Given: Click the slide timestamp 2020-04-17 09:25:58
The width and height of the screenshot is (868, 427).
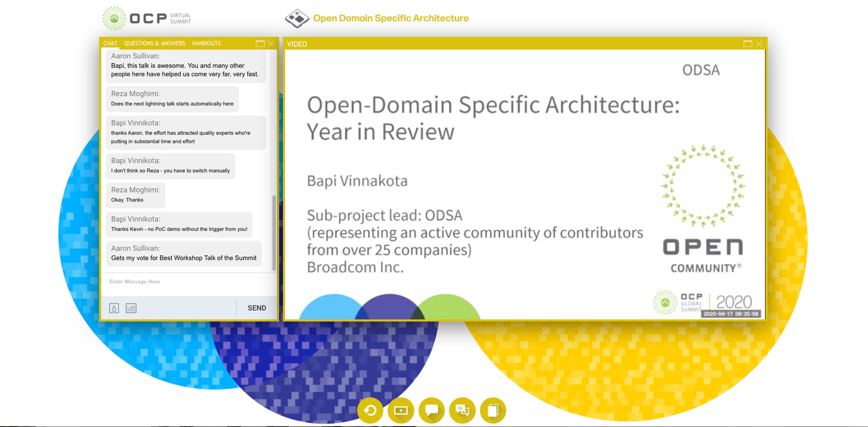Looking at the screenshot, I should (731, 314).
